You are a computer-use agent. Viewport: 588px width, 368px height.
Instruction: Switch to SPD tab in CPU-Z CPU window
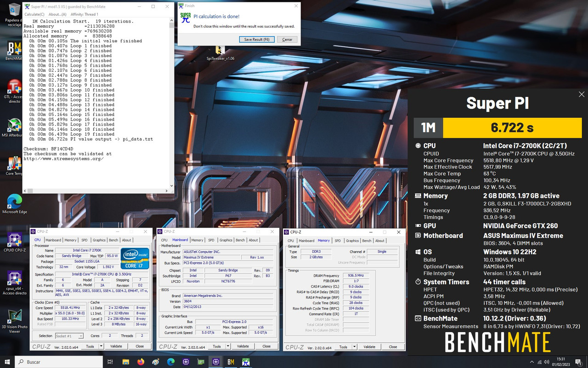(x=85, y=240)
